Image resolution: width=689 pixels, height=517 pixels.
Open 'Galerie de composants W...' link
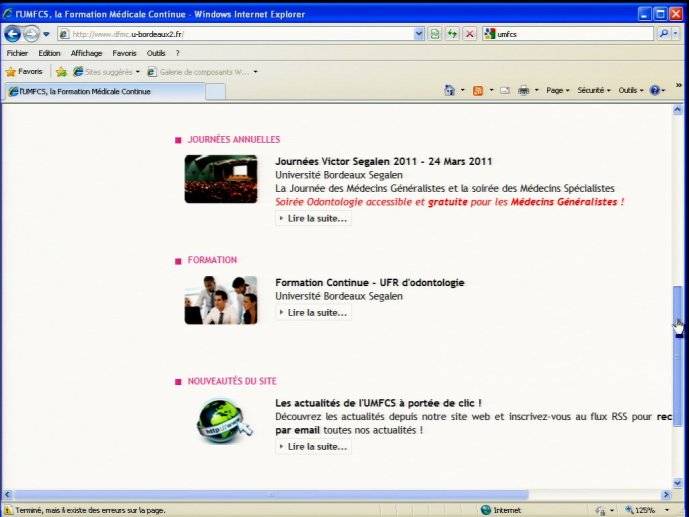198,72
